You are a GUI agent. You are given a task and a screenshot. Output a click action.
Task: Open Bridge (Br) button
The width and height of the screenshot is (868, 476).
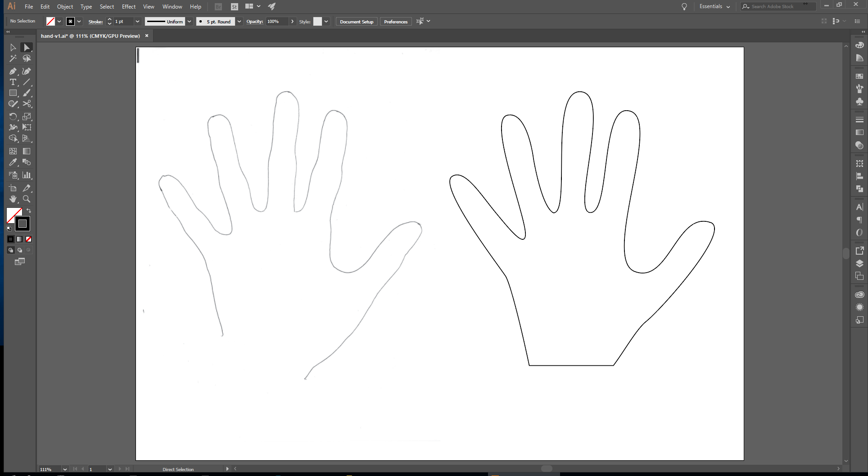click(218, 7)
